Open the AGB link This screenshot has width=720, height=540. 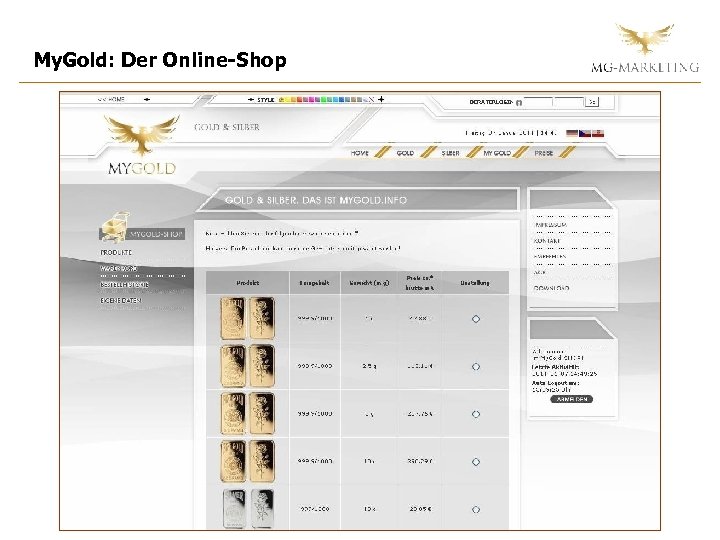pos(540,272)
